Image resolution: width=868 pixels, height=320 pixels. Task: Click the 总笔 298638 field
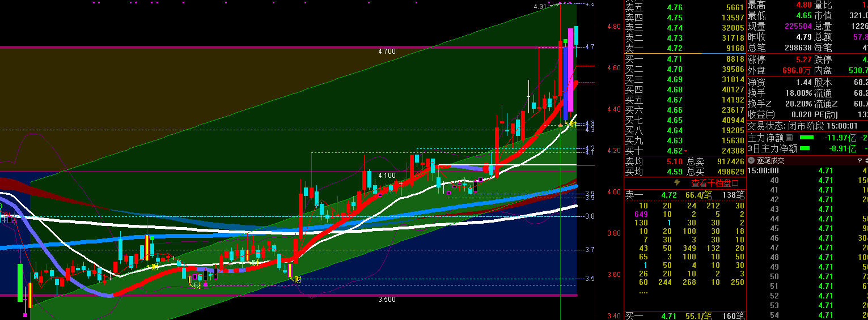[780, 48]
